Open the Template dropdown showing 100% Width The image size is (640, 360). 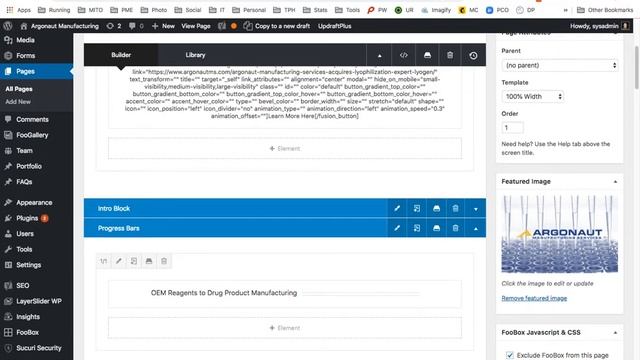pyautogui.click(x=532, y=96)
